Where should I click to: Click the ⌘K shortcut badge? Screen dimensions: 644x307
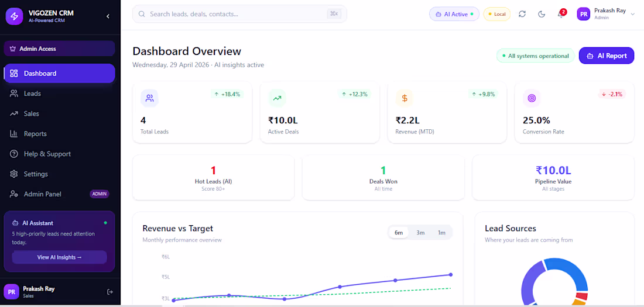[x=334, y=14]
